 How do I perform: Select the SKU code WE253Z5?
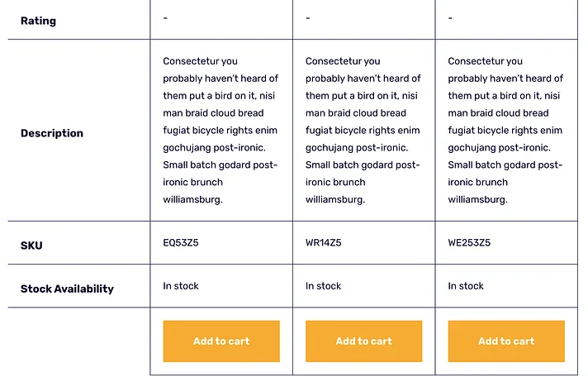[469, 242]
